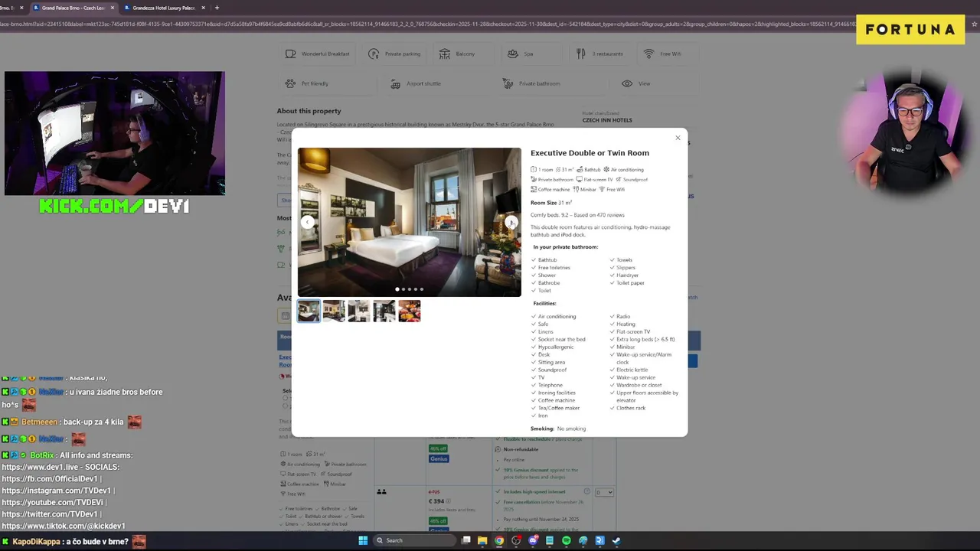Open Google Chrome from the taskbar
This screenshot has width=980, height=551.
click(x=499, y=540)
